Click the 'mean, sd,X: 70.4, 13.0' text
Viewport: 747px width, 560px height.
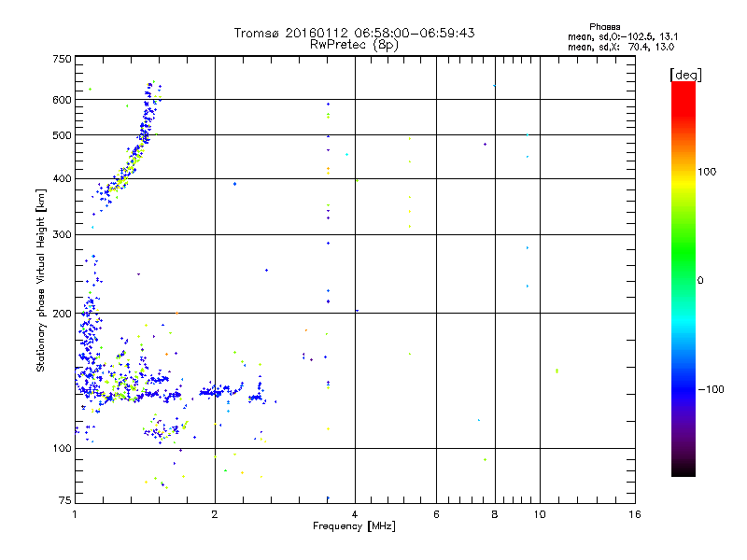621,47
